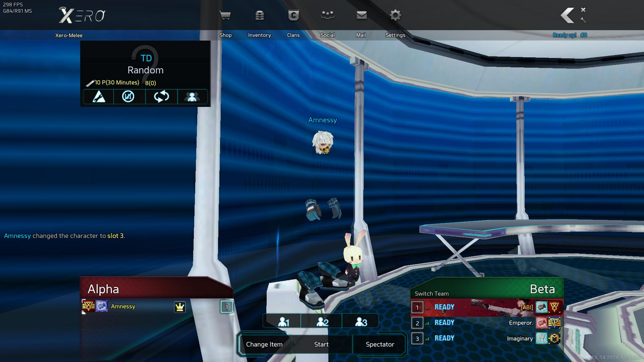Switch to Spectator mode
Screen dimensions: 644x362
tap(380, 344)
